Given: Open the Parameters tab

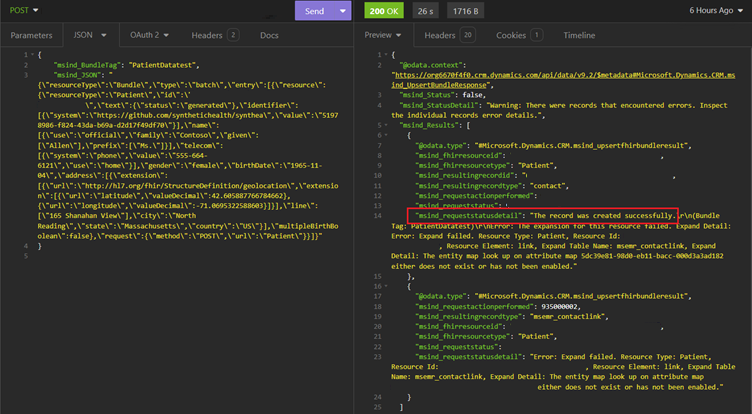Looking at the screenshot, I should click(31, 35).
